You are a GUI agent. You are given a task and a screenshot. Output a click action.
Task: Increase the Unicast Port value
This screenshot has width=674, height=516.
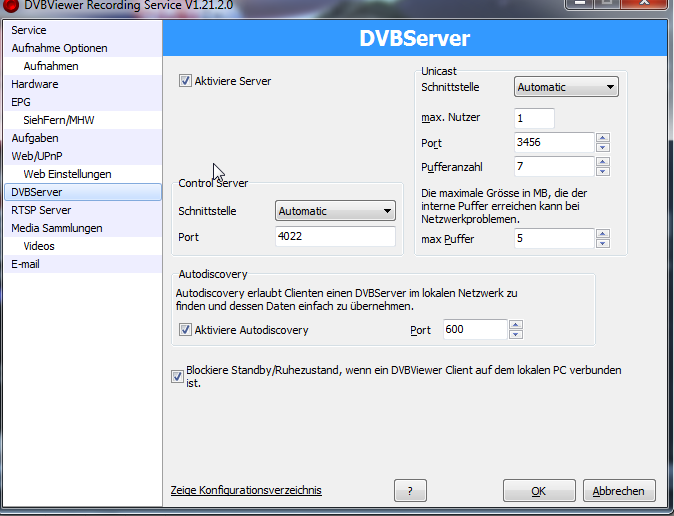(x=602, y=138)
